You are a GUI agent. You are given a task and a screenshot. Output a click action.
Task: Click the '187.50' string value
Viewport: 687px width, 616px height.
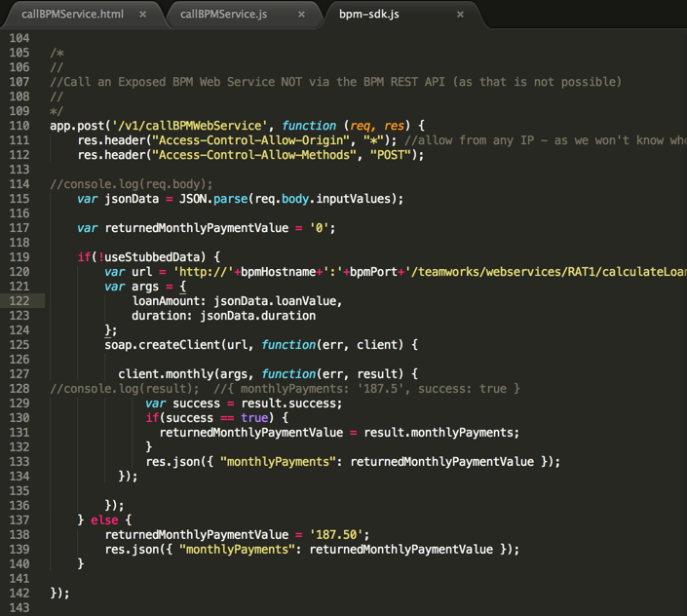pos(336,534)
